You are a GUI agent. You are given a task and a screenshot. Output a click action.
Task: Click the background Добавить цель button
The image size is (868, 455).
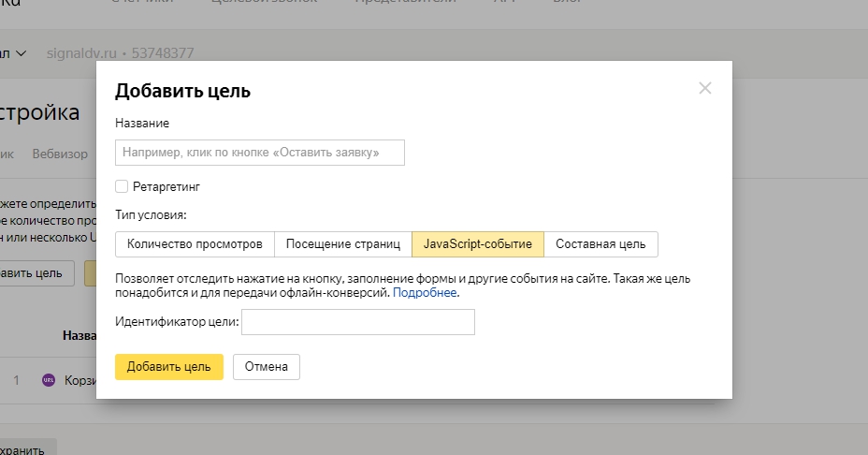(34, 273)
